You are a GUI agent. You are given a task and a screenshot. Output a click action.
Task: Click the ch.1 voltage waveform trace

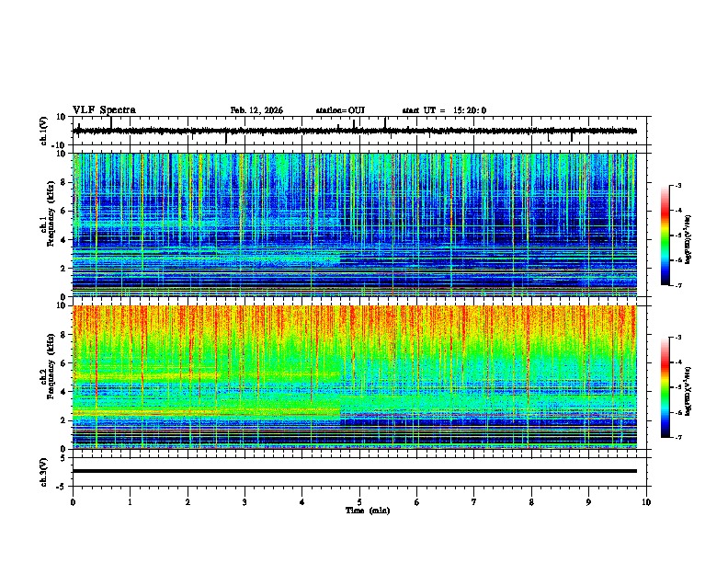[354, 131]
